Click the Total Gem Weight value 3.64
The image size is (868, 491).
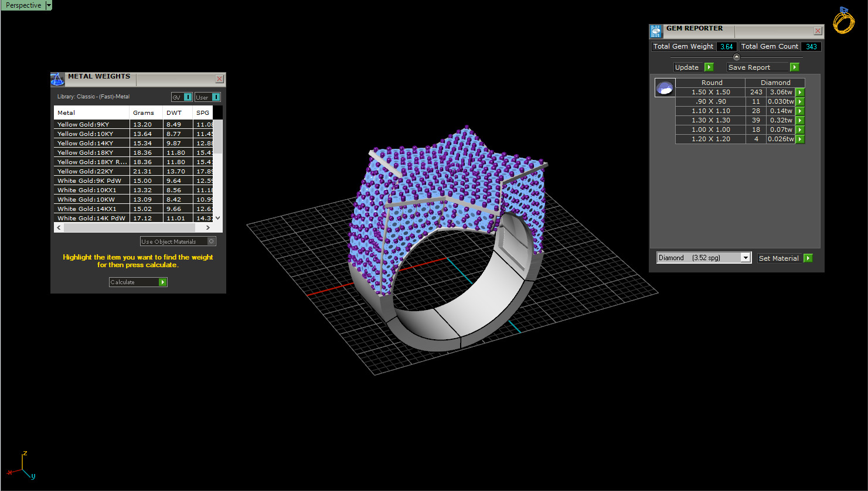click(727, 46)
